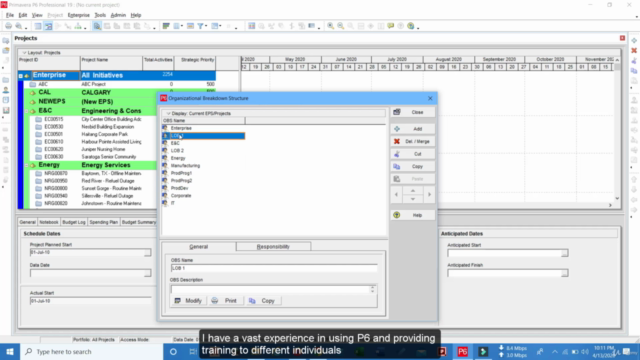The image size is (640, 360).
Task: Open the Anticipated Start date picker
Action: pos(564,253)
